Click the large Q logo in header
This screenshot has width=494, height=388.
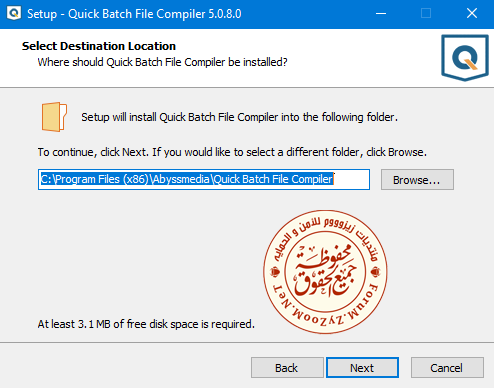pos(465,58)
